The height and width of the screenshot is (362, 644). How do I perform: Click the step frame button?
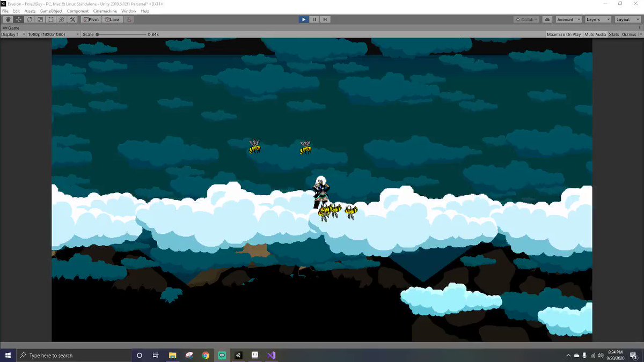tap(325, 19)
